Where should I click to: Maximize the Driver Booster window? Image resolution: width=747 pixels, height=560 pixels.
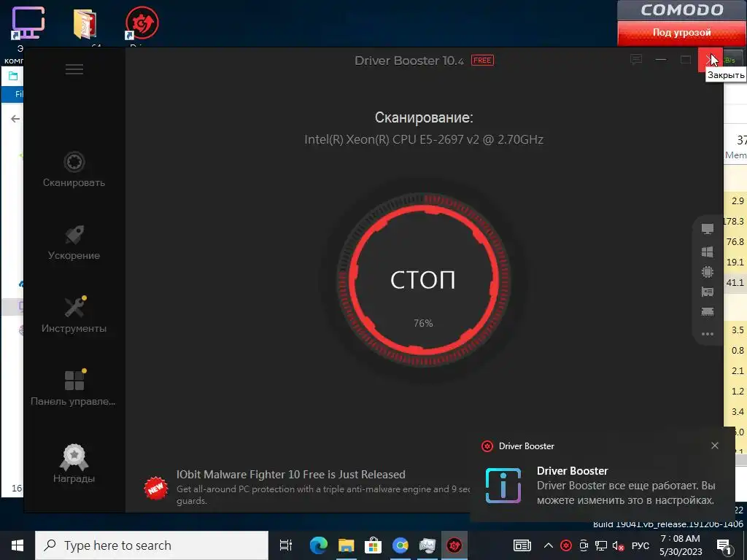[x=686, y=60]
